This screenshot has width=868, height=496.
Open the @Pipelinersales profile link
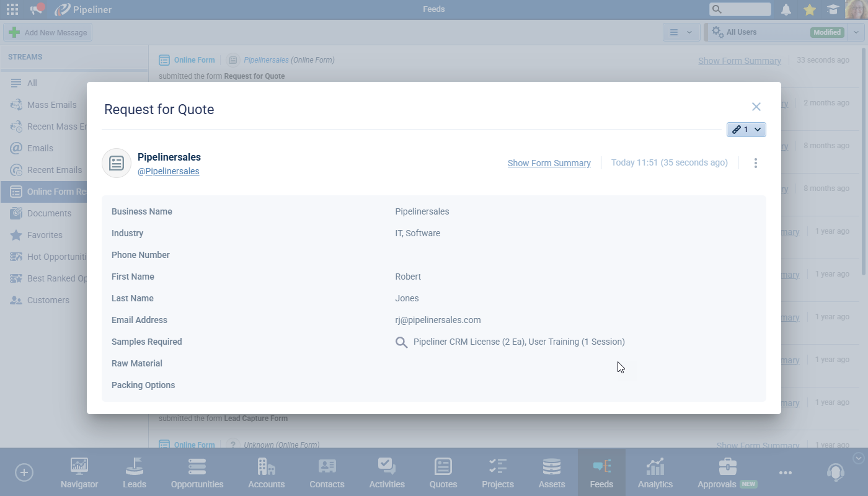point(168,171)
